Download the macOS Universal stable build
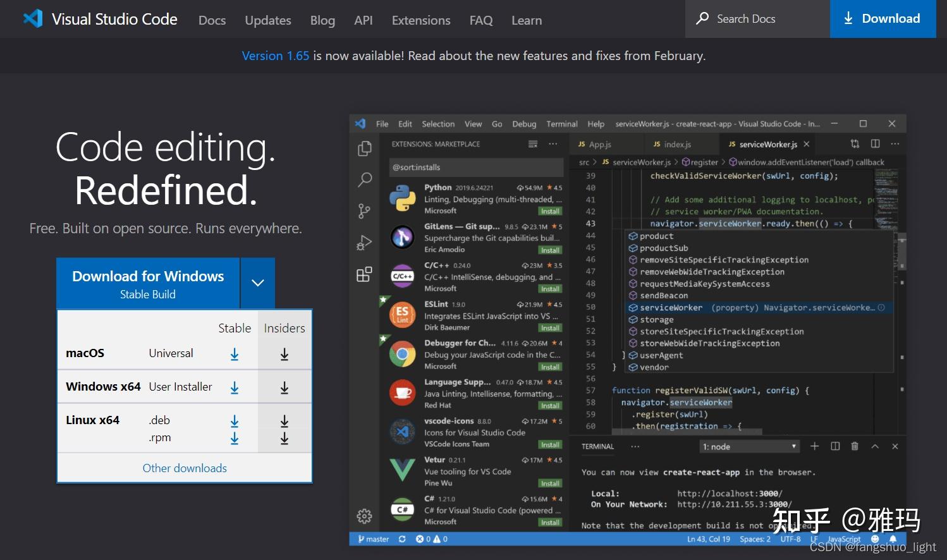The height and width of the screenshot is (560, 947). click(235, 353)
